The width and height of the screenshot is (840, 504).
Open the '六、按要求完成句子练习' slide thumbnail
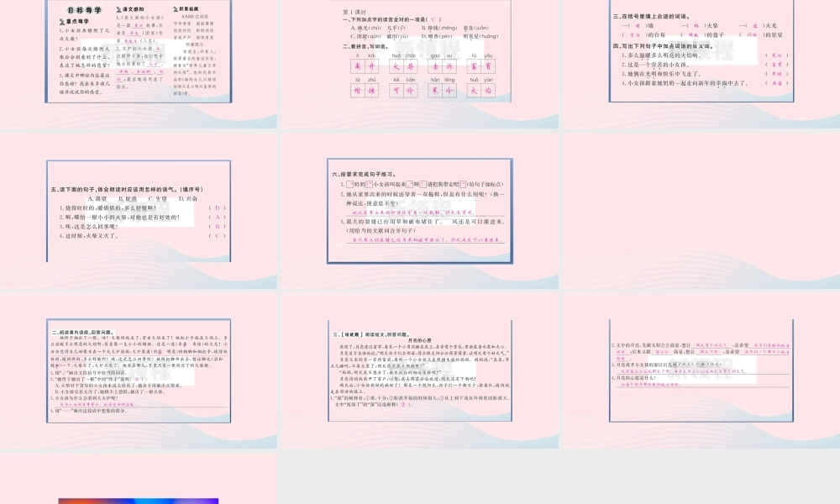pos(420,211)
